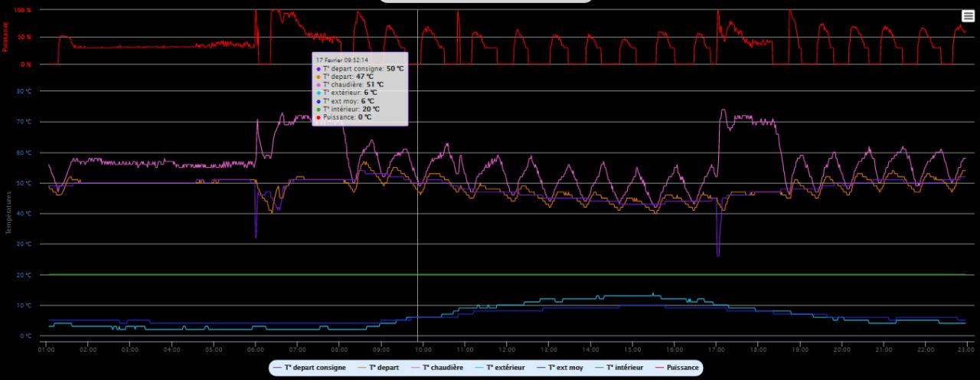Click the '16:00' time axis label
The width and height of the screenshot is (980, 380).
(x=674, y=349)
